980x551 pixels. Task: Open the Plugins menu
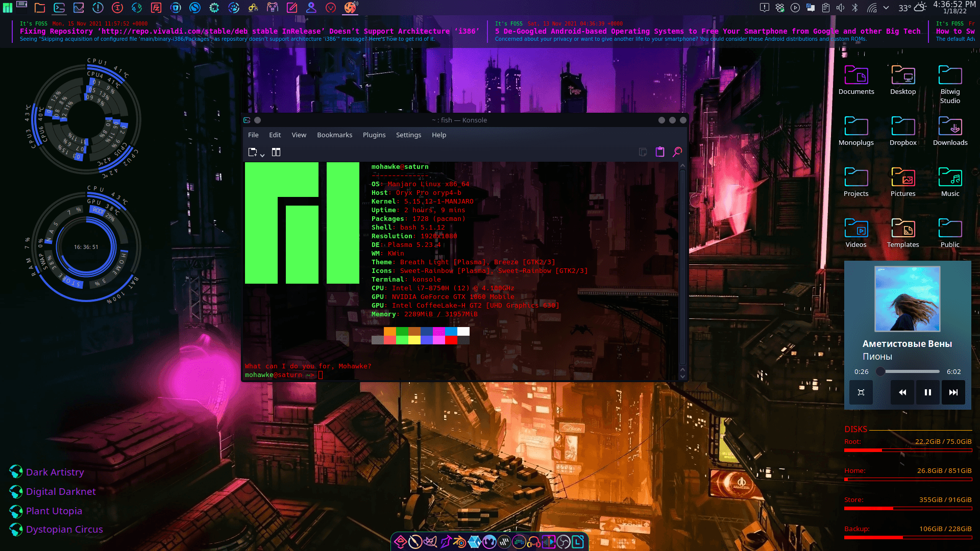pyautogui.click(x=374, y=135)
